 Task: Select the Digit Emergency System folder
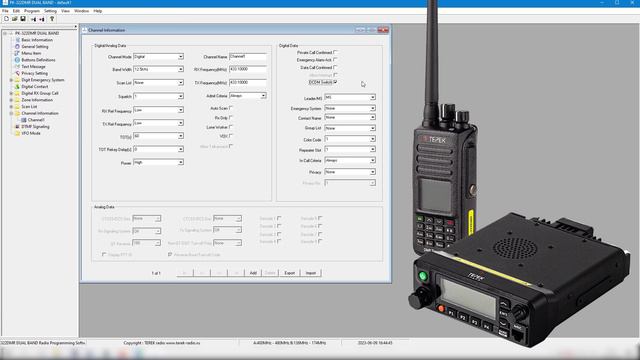(x=42, y=80)
